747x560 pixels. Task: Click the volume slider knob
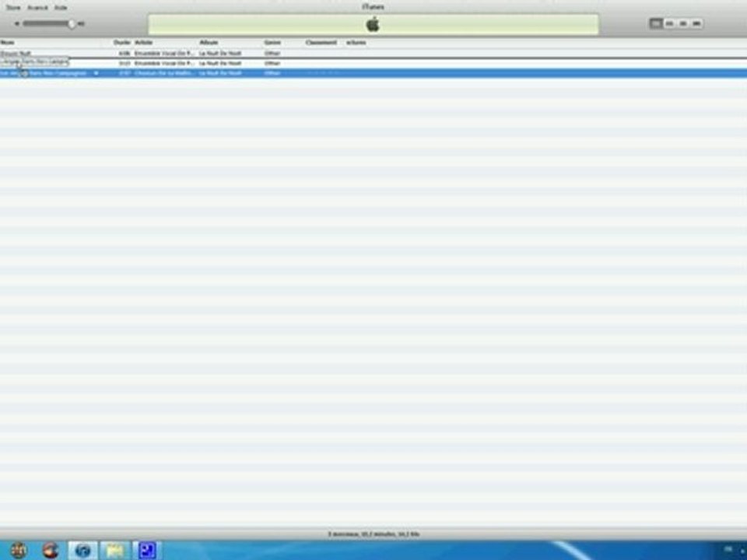72,23
